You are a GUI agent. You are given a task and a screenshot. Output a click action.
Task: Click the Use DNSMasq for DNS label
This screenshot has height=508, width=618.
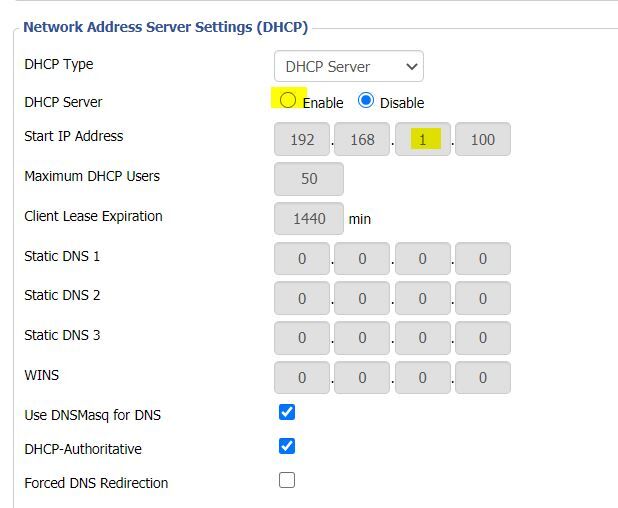click(93, 415)
